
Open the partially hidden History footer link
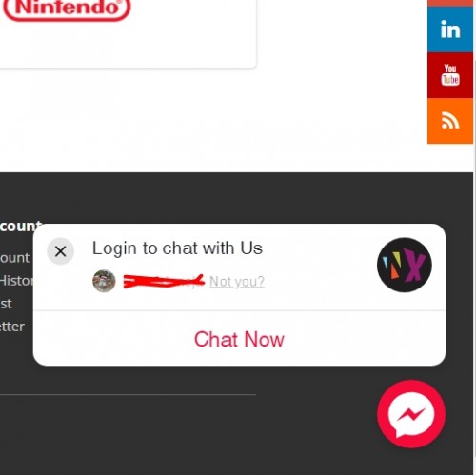16,281
